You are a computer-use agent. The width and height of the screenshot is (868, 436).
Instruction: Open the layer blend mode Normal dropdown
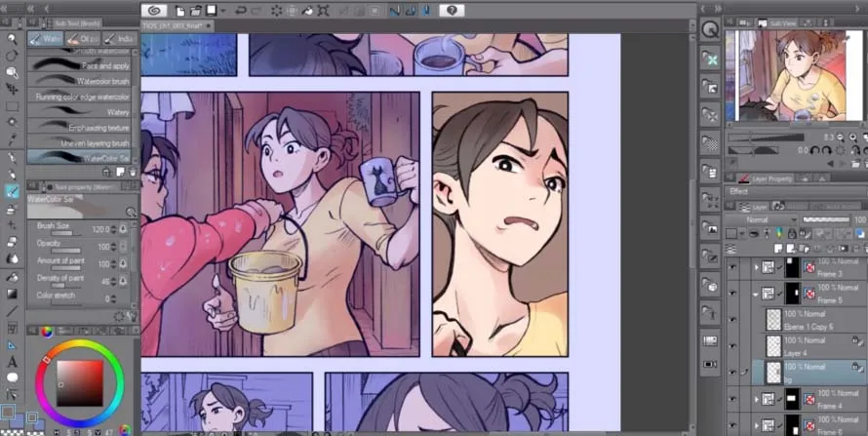pos(770,220)
